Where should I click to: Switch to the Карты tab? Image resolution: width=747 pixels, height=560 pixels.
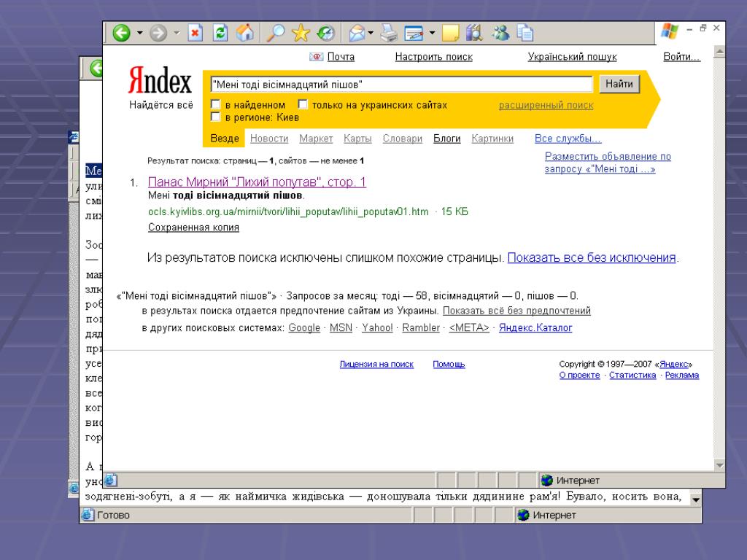(357, 139)
